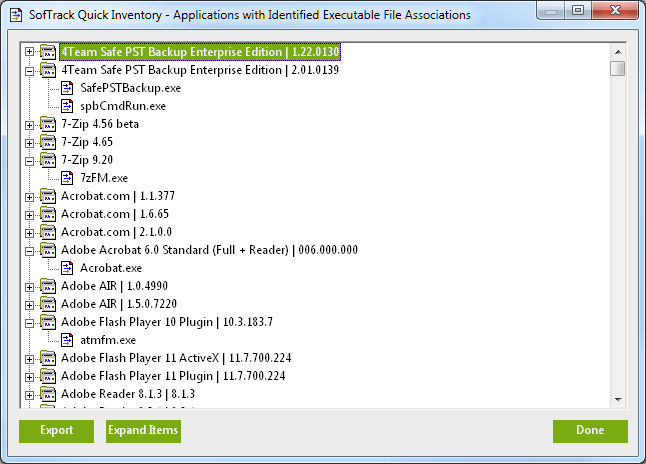Screen dimensions: 646x464
Task: Click the folder icon for Adobe AIR 1.0.4990
Action: pyautogui.click(x=48, y=286)
